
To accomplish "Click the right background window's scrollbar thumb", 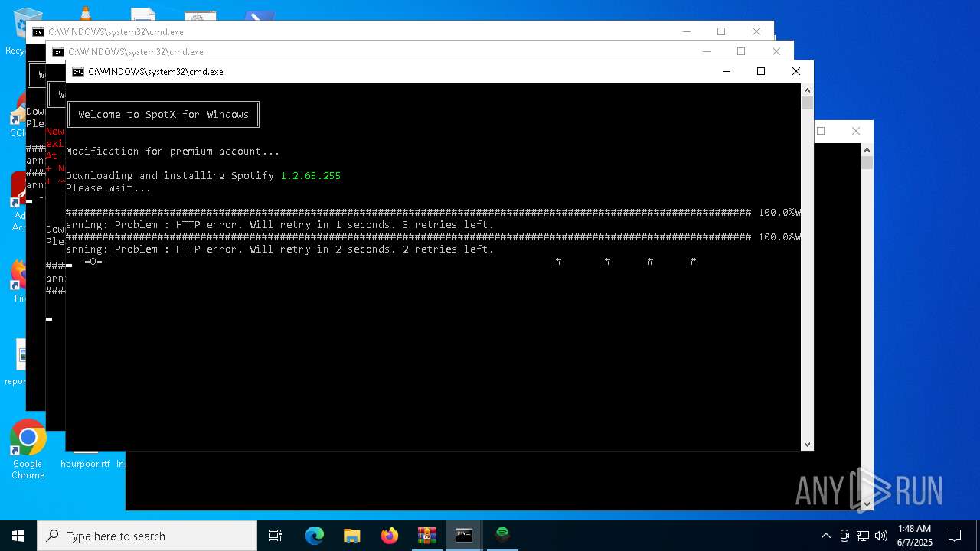I will [x=867, y=162].
